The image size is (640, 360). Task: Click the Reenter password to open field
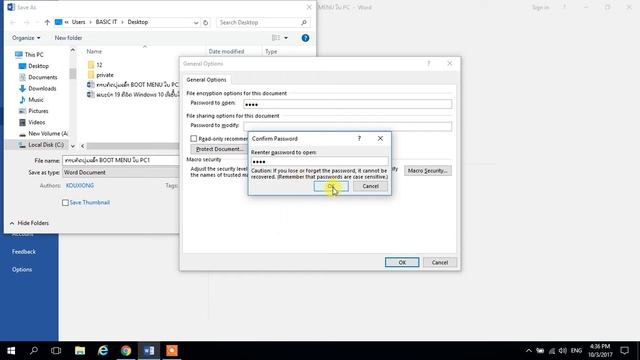pos(320,162)
